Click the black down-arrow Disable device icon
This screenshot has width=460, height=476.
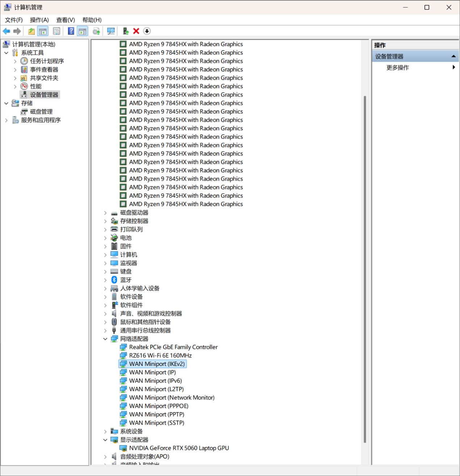click(x=147, y=31)
